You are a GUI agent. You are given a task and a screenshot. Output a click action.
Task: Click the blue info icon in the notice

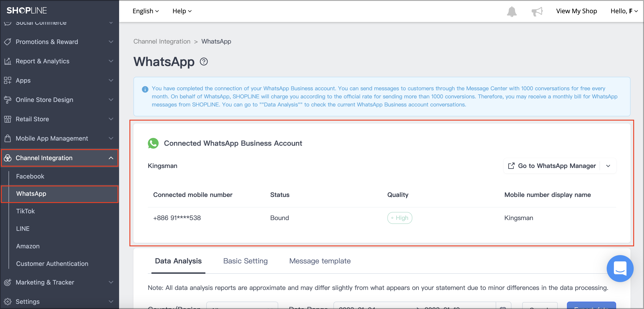145,89
